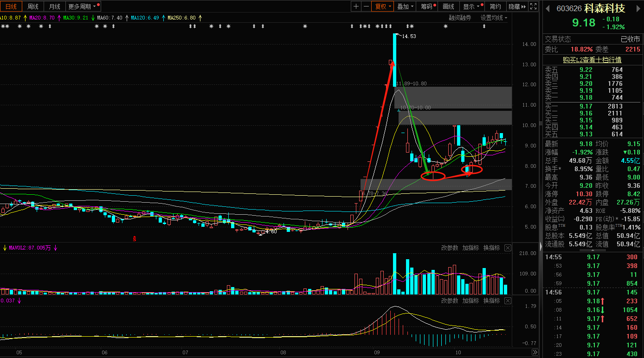Open the 叠加 overlay dropdown
Screen dimensions: 644x358
click(406, 6)
